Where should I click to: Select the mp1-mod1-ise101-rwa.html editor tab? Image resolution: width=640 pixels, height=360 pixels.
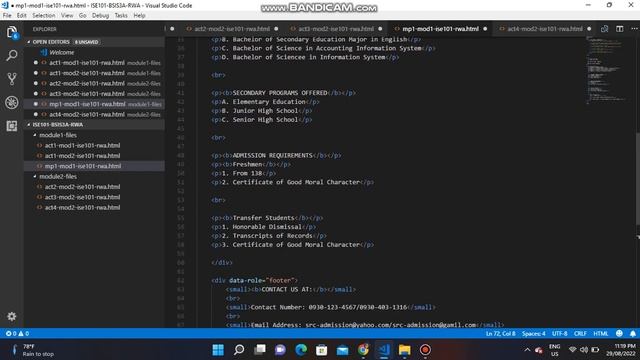pos(440,29)
